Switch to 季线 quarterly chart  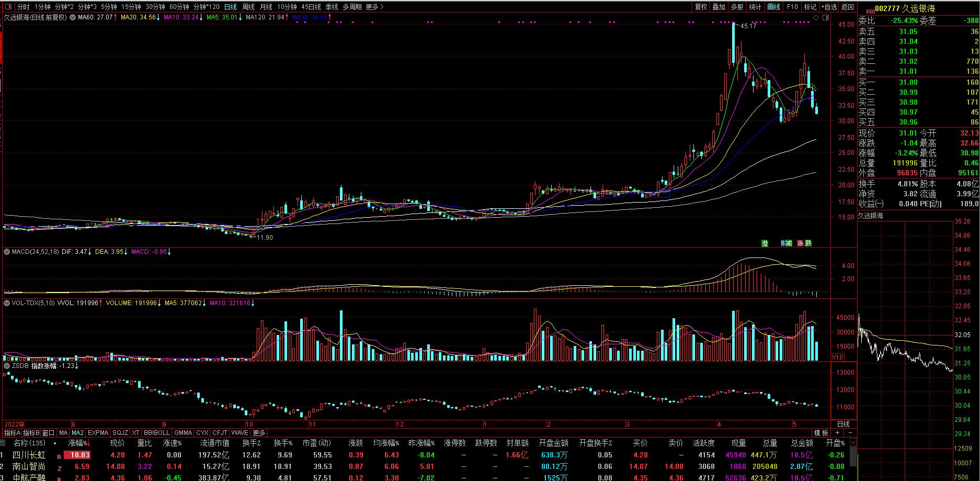pos(332,7)
